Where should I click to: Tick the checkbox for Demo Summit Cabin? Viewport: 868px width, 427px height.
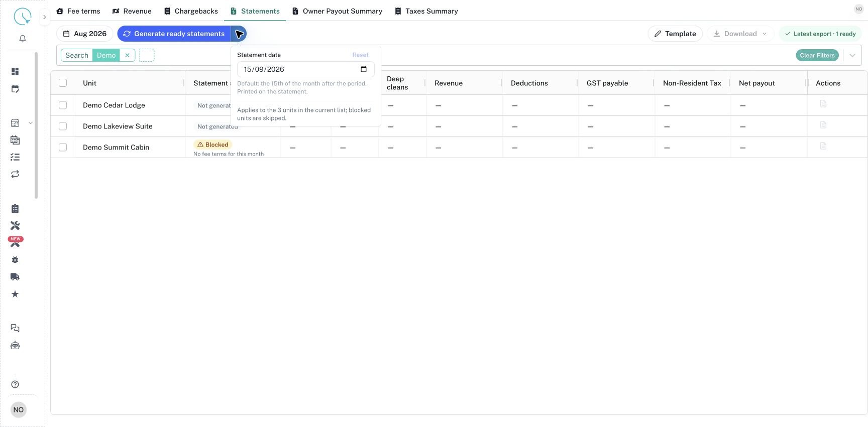(63, 148)
